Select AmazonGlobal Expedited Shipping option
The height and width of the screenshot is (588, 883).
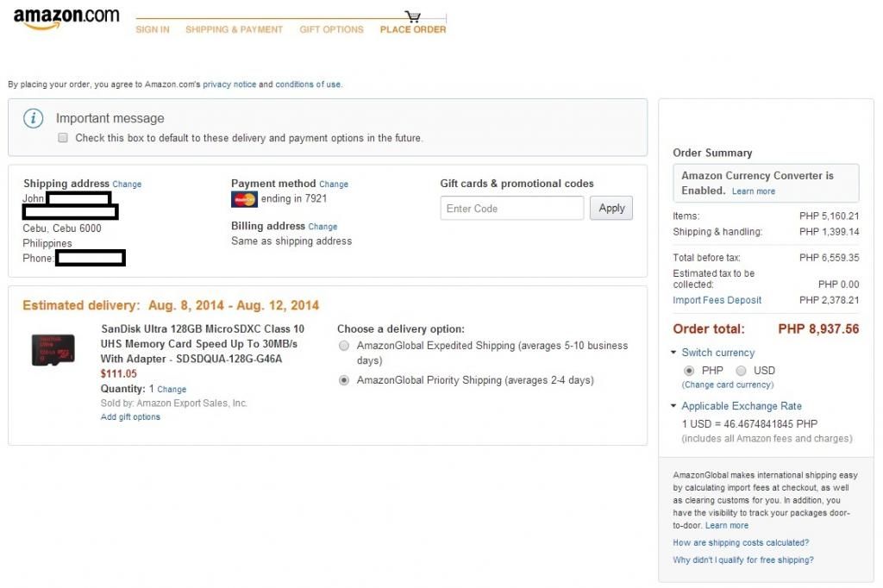pos(343,346)
